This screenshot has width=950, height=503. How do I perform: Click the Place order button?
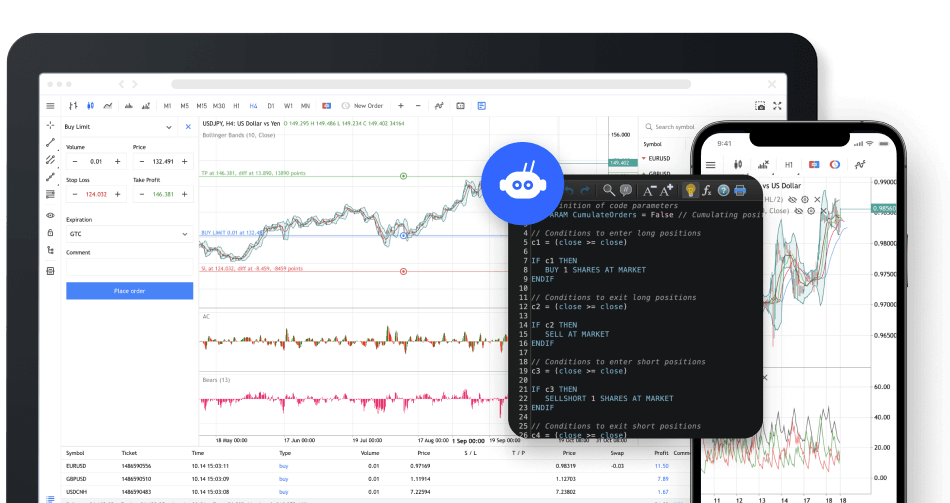pyautogui.click(x=130, y=291)
